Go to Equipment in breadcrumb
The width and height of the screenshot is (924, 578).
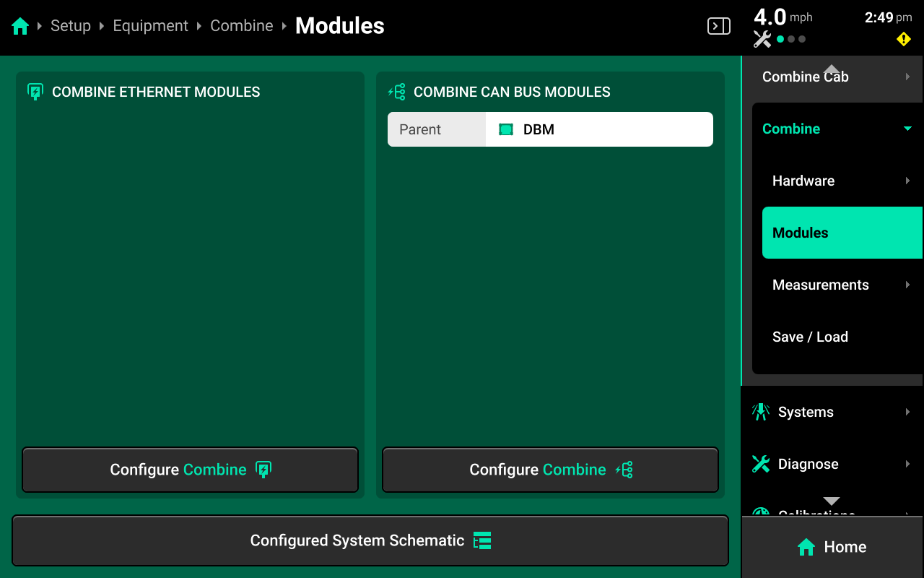[x=150, y=26]
